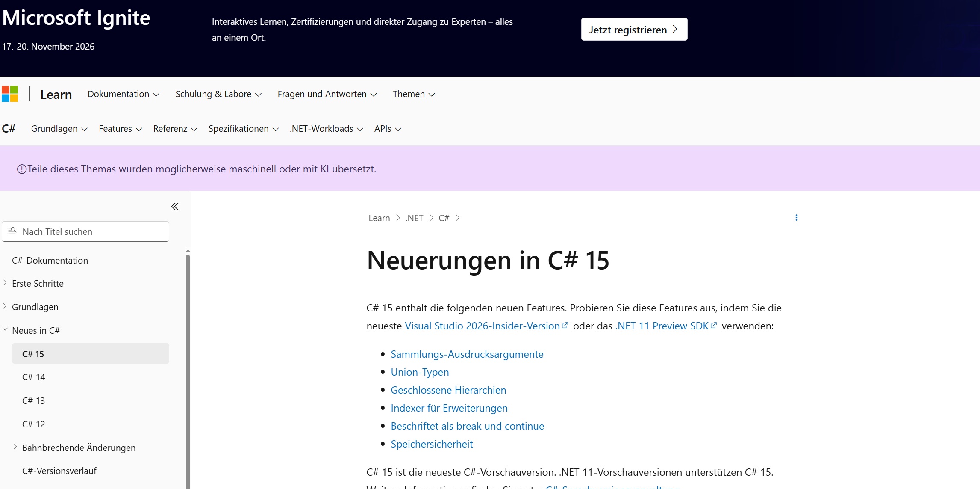The width and height of the screenshot is (980, 489).
Task: Open Visual Studio 2026-Insider-Version link
Action: [486, 326]
